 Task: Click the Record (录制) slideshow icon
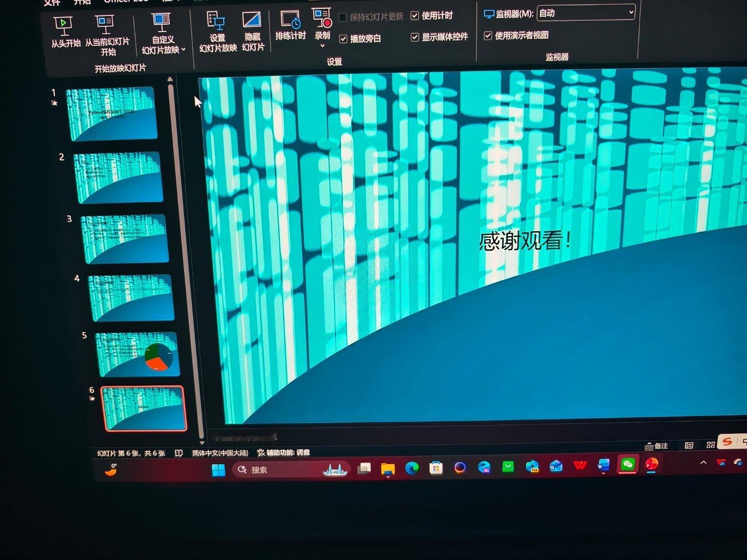[322, 18]
